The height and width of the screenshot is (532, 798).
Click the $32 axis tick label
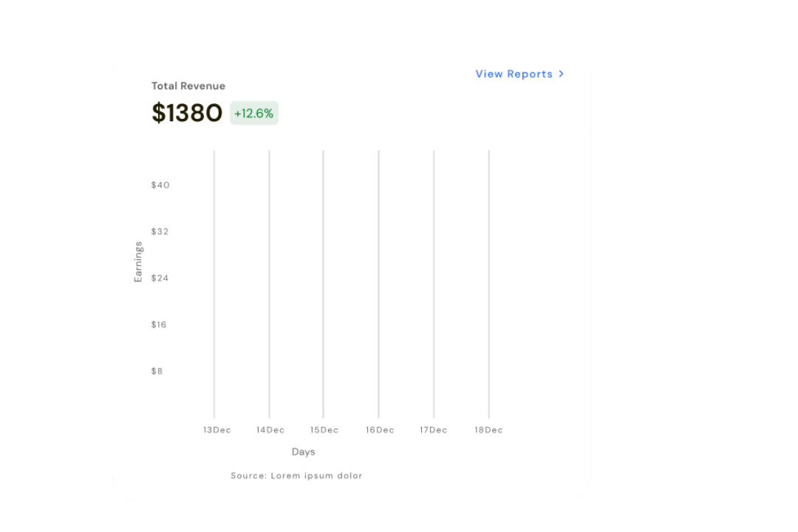[160, 231]
